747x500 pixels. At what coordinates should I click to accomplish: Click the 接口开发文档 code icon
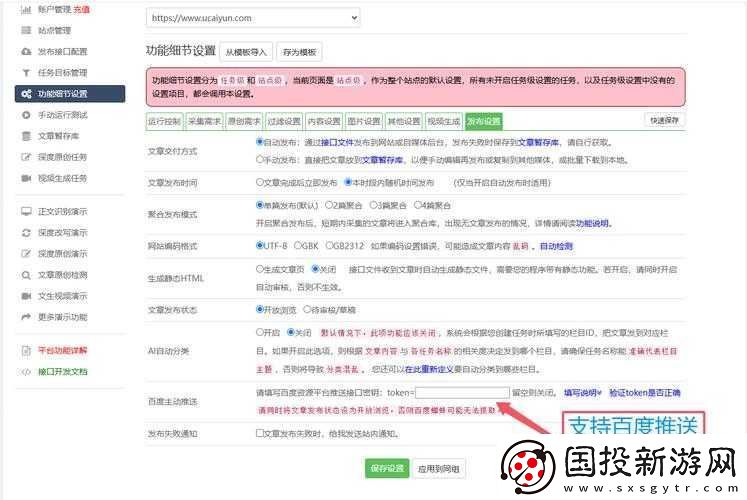(x=26, y=372)
